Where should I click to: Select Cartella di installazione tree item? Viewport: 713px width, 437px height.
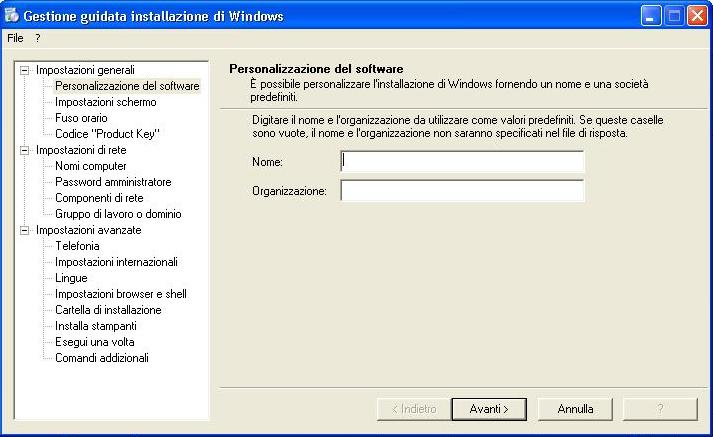click(x=108, y=310)
